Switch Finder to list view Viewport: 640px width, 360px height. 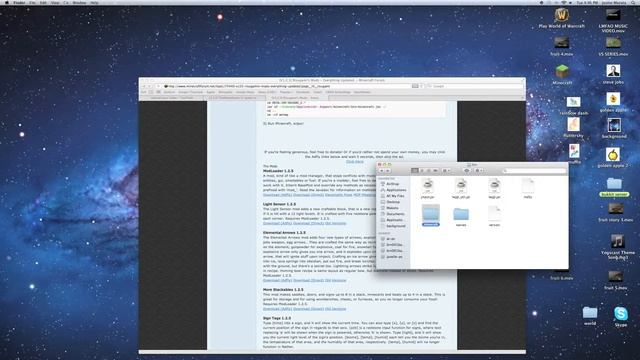[422, 171]
